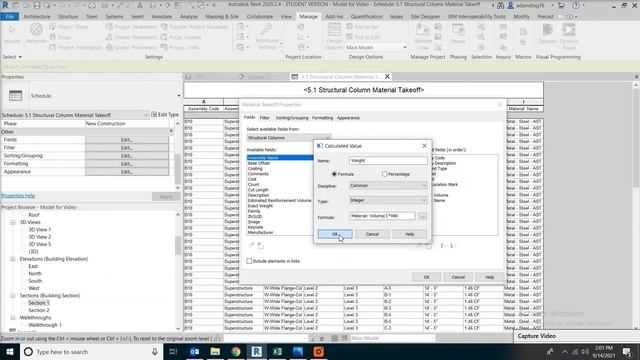Screen dimensions: 640x360
Task: Click the Modify arrow tool in the ribbon
Action: 12,30
